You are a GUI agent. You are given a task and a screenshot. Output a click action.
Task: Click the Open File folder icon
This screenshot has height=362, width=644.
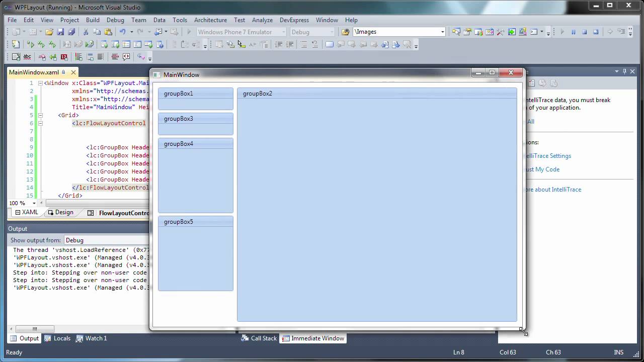pos(49,32)
